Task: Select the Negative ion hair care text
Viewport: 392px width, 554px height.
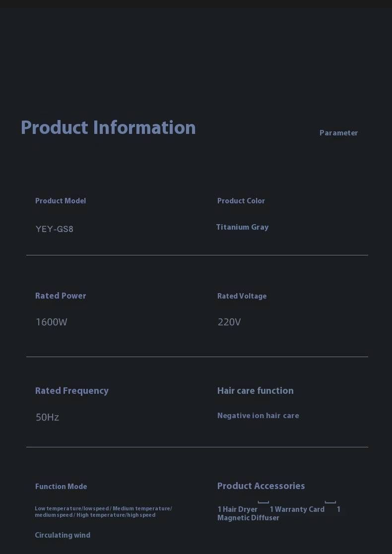Action: click(258, 416)
